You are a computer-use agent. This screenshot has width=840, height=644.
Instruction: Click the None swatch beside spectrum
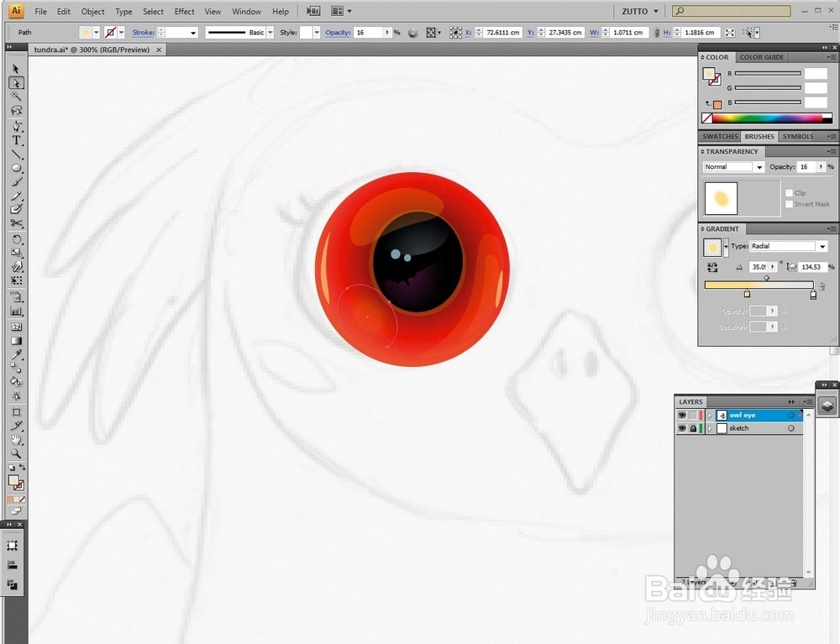tap(706, 118)
